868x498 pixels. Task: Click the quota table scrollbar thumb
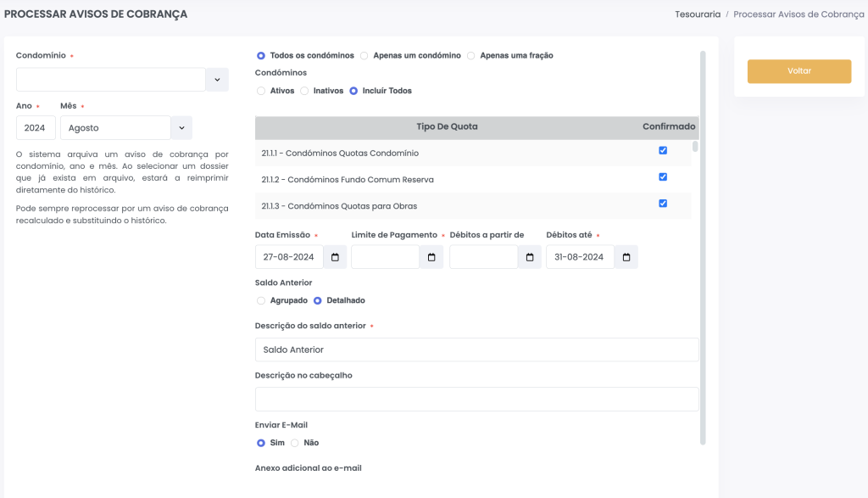click(695, 147)
